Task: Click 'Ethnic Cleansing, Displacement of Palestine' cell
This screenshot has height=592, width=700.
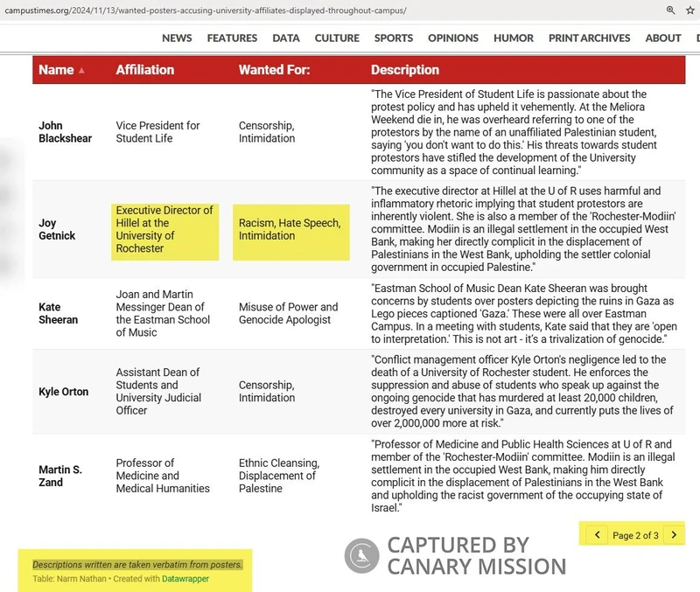Action: pyautogui.click(x=279, y=476)
